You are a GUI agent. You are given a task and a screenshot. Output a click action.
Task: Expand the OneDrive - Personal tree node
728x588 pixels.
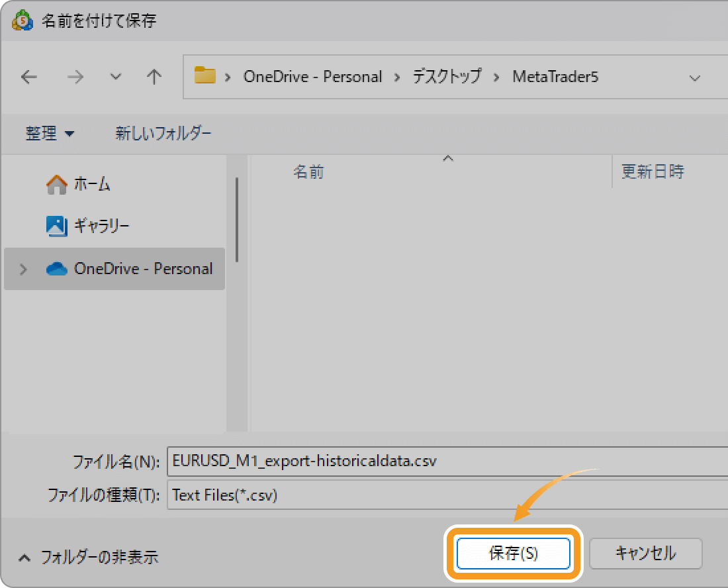pos(23,269)
